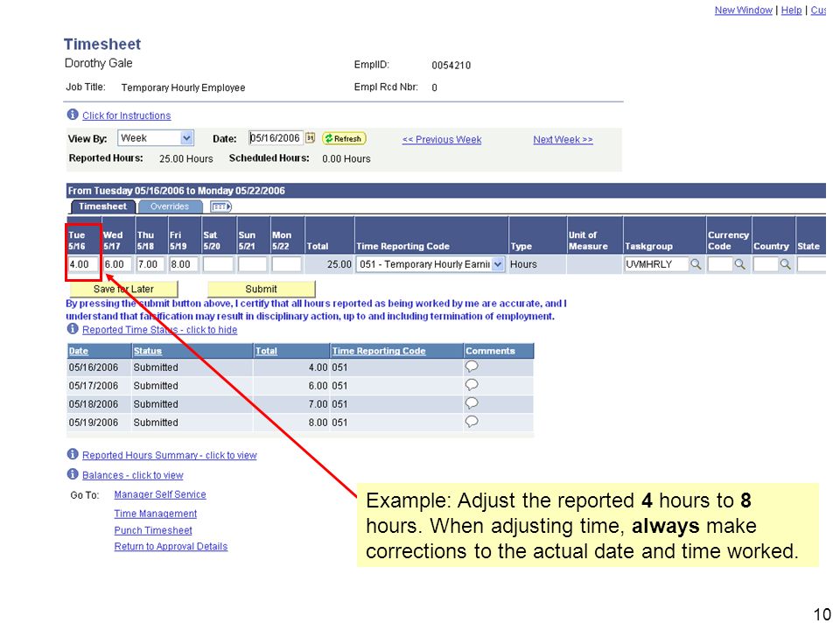Click the Taskgroup UVMHRLY field
The height and width of the screenshot is (630, 840).
click(656, 264)
